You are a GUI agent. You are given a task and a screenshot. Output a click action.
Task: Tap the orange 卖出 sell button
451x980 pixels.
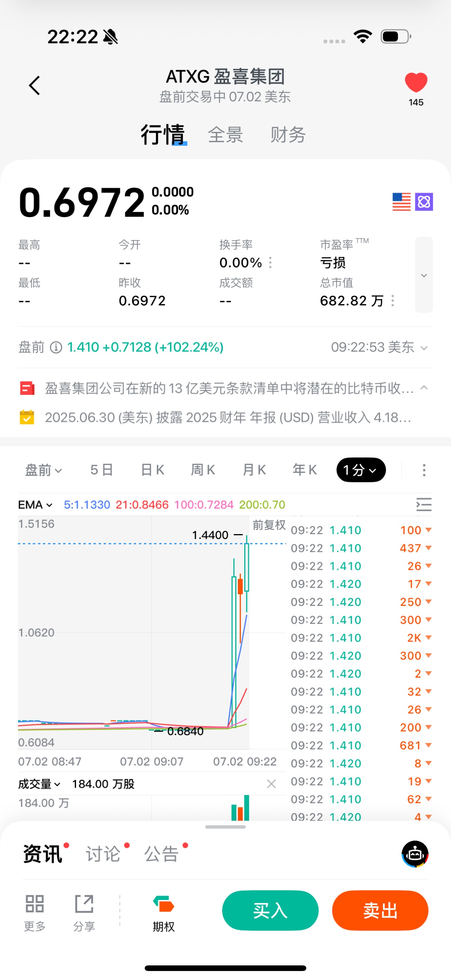point(380,911)
